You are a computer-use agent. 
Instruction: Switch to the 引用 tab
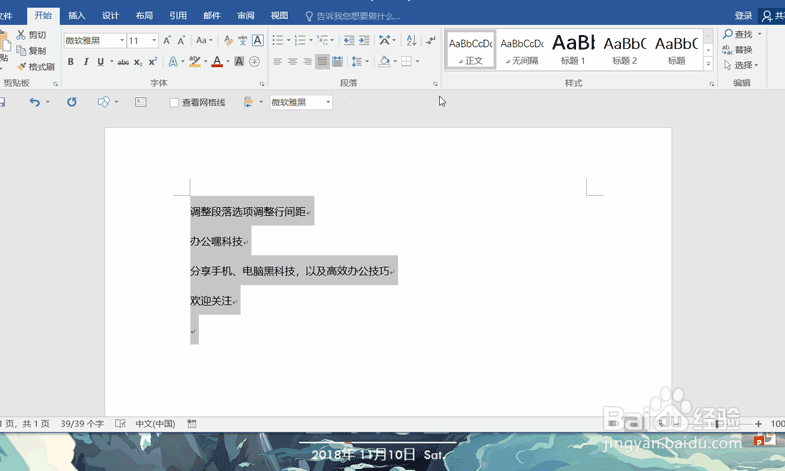178,16
